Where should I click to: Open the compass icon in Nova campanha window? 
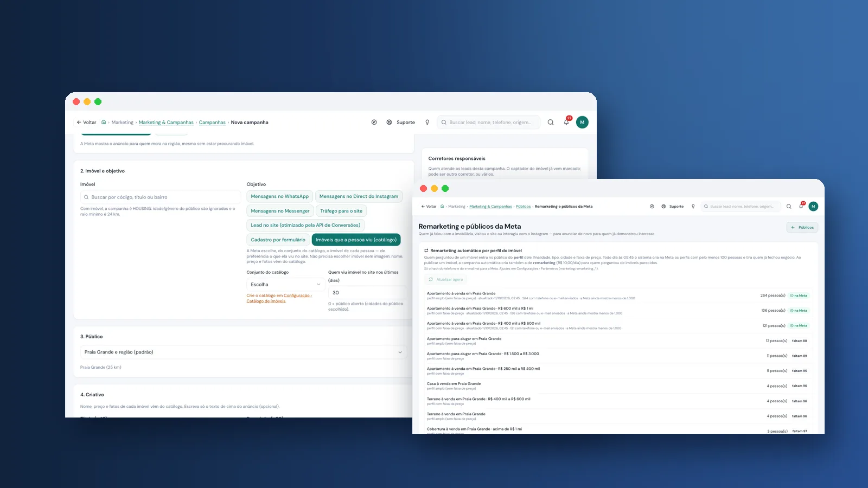pos(374,122)
